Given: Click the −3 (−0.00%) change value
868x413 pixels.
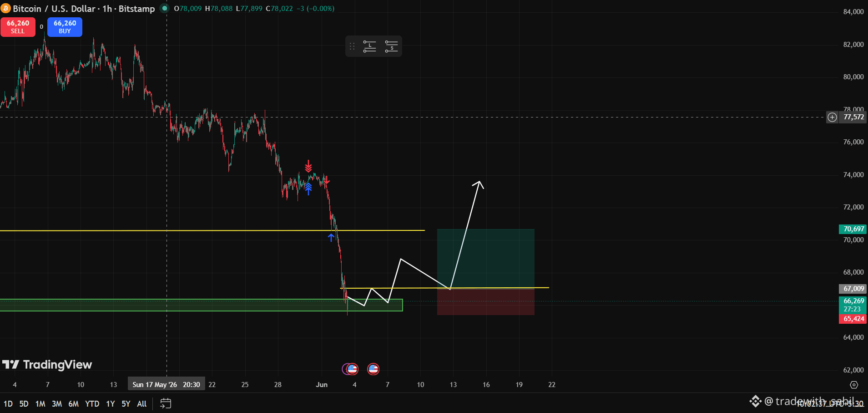Looking at the screenshot, I should 315,9.
